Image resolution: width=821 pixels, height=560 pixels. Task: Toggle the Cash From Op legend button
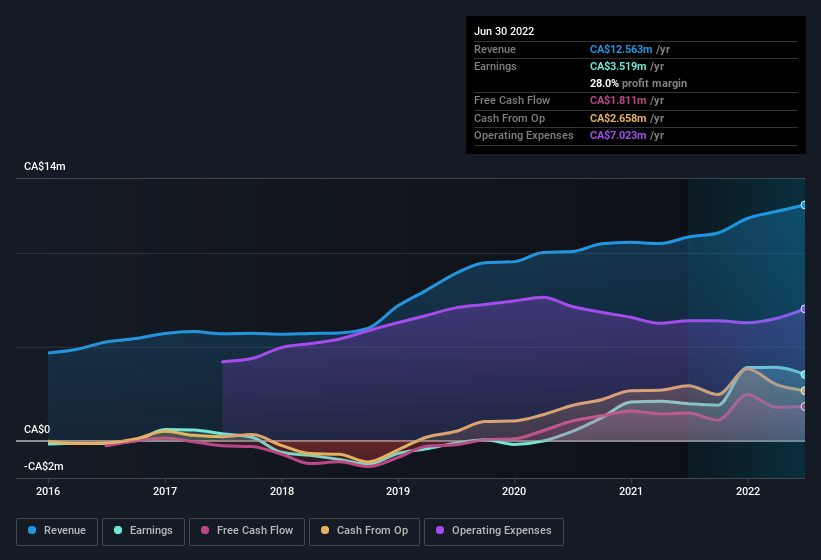click(364, 531)
